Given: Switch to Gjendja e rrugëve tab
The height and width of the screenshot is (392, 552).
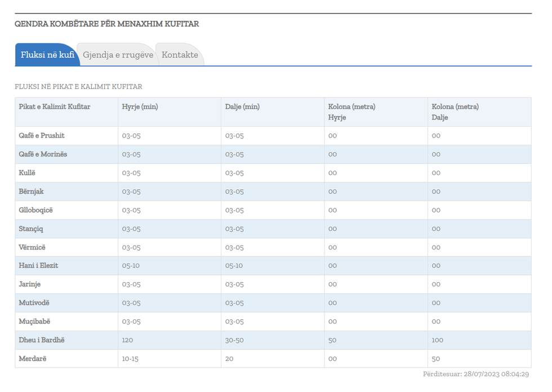Looking at the screenshot, I should click(118, 55).
